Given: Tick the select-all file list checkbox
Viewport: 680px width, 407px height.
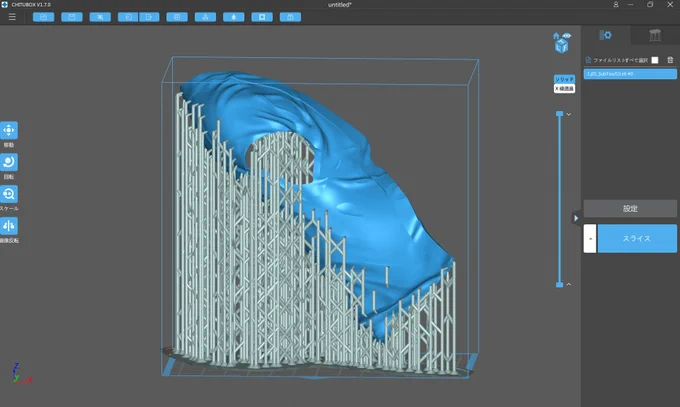Looking at the screenshot, I should pyautogui.click(x=655, y=60).
